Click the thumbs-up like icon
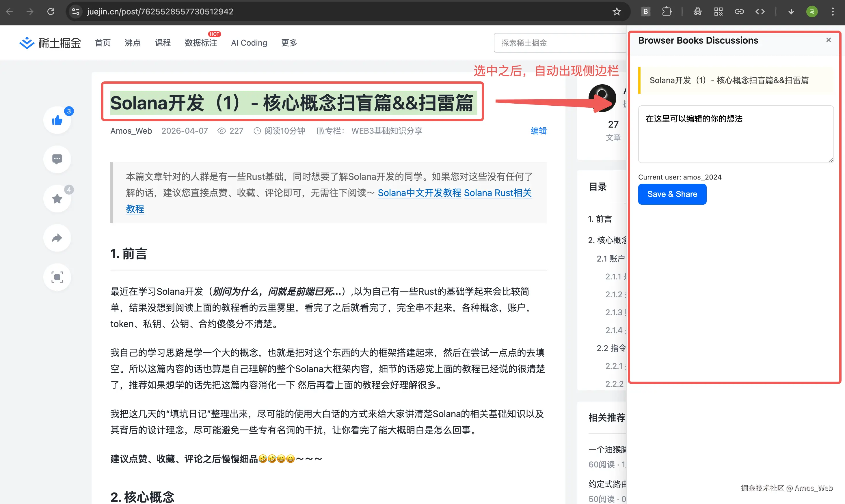Viewport: 845px width, 504px height. 57,120
